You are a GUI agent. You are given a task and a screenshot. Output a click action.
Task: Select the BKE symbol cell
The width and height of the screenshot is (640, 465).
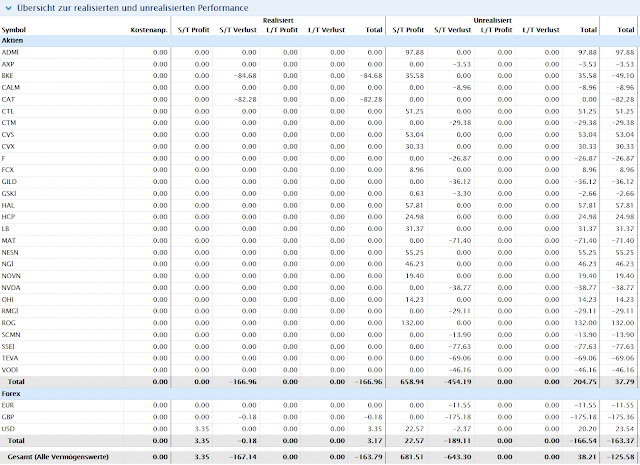tap(7, 76)
